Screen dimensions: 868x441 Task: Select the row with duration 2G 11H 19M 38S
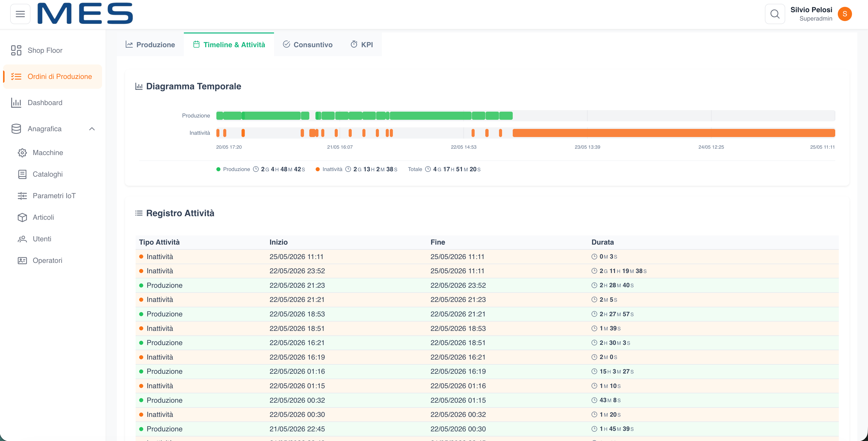[487, 271]
